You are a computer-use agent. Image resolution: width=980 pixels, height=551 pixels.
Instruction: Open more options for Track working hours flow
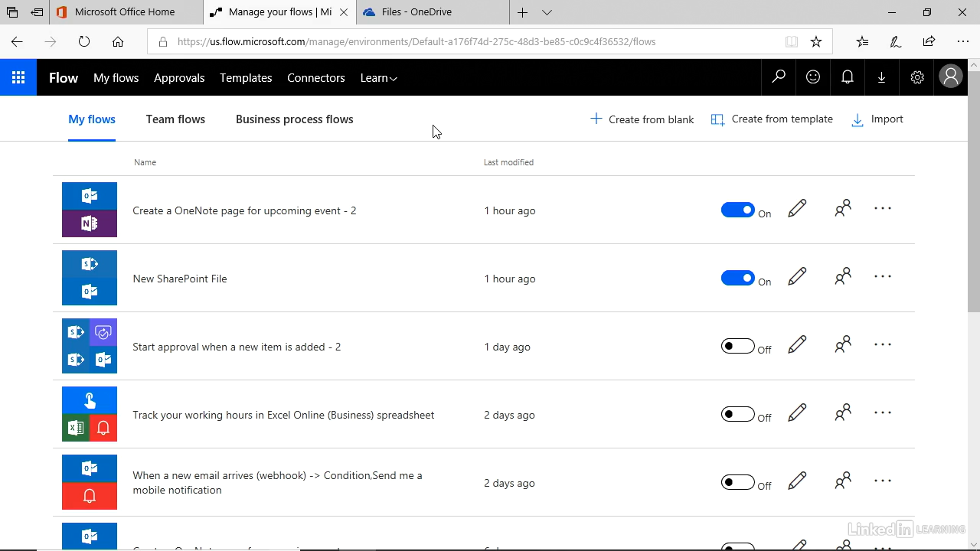(883, 412)
